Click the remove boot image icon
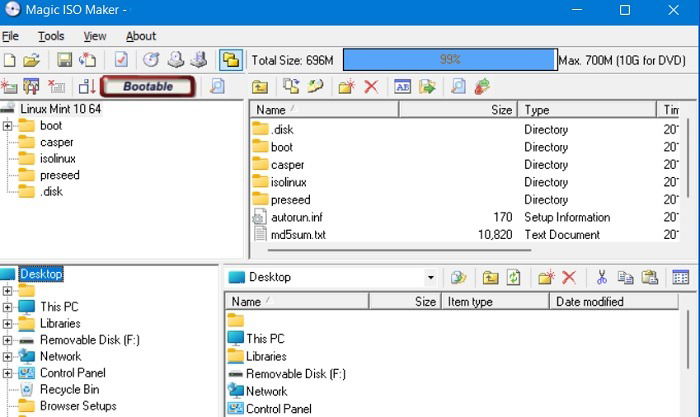700x417 pixels. click(x=56, y=86)
